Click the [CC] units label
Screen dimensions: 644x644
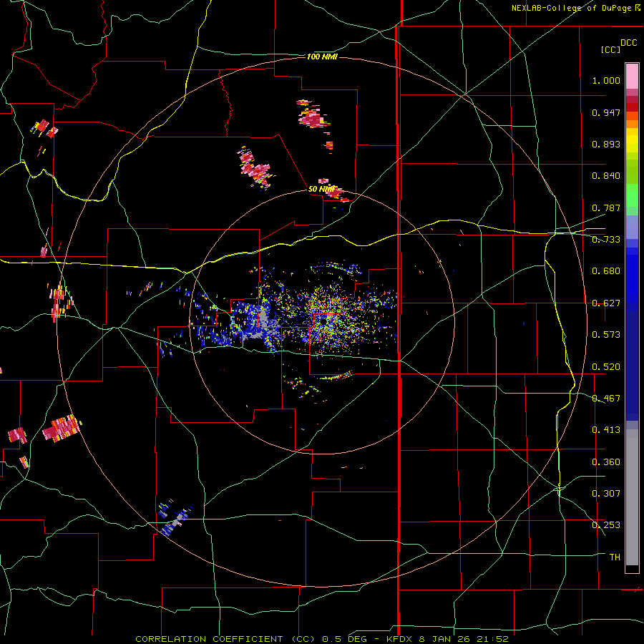pos(610,49)
